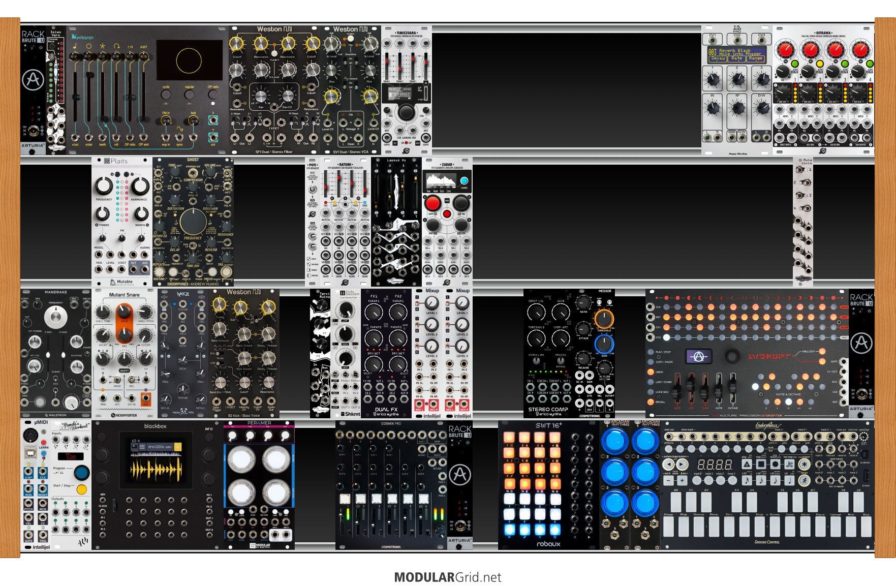Viewport: 896px width, 588px height.
Task: Select the SWT16+ pad sequencer module
Action: [x=549, y=485]
